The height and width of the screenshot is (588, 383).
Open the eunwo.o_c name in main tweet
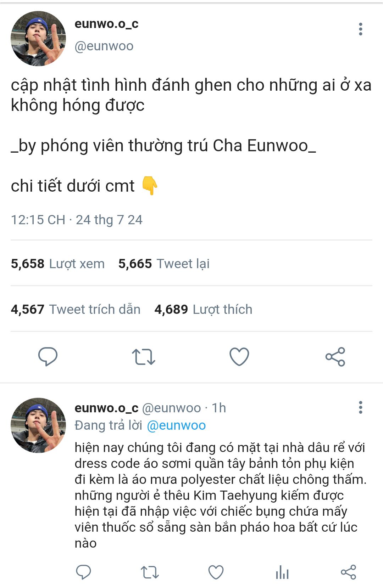pos(106,24)
